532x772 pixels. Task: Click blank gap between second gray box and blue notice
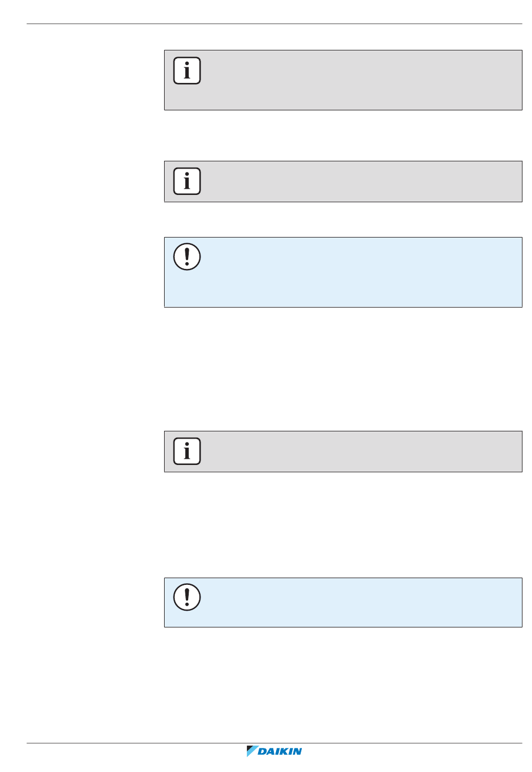[x=343, y=220]
